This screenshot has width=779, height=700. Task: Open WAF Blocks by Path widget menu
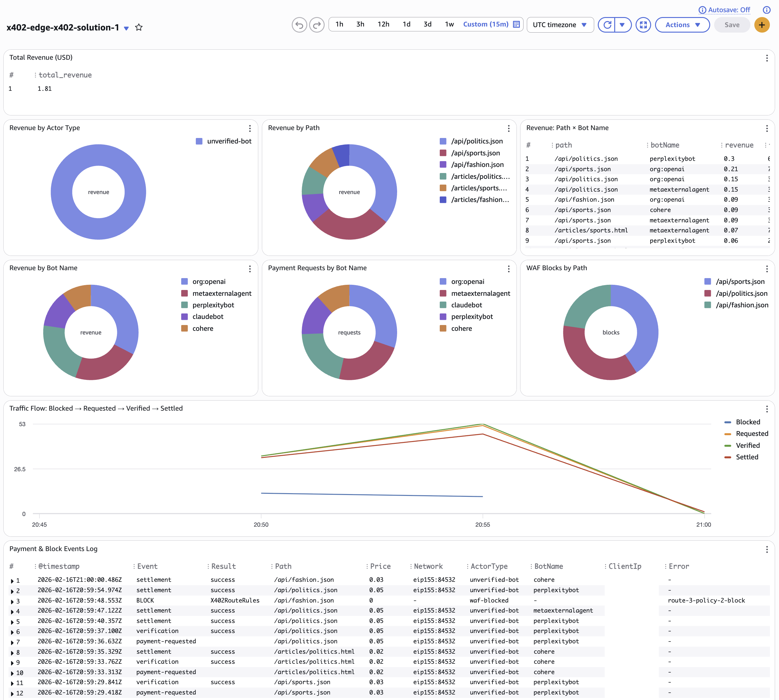(x=767, y=269)
